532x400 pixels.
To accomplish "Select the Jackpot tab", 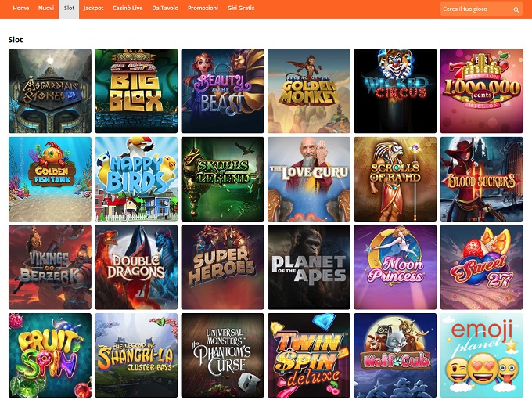I will (x=93, y=8).
